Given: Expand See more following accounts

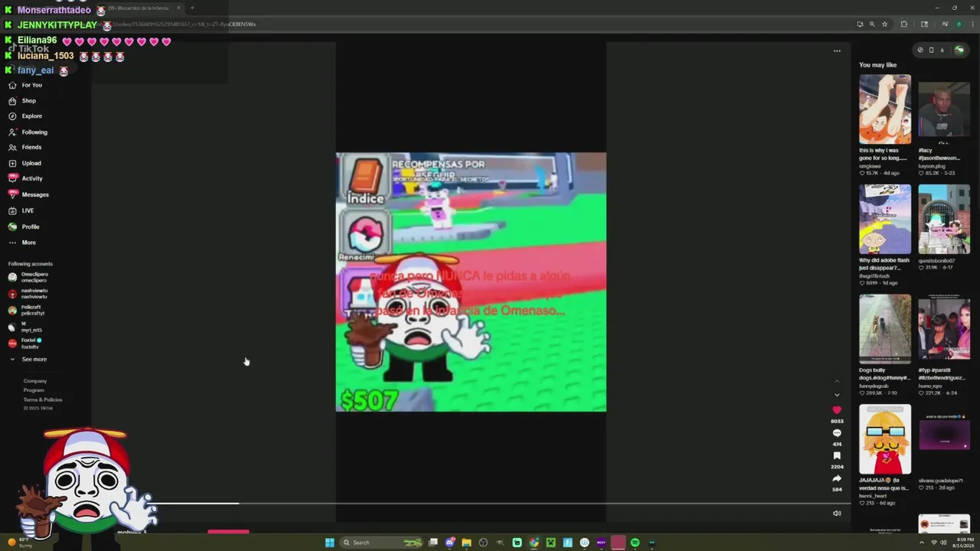Looking at the screenshot, I should coord(28,359).
